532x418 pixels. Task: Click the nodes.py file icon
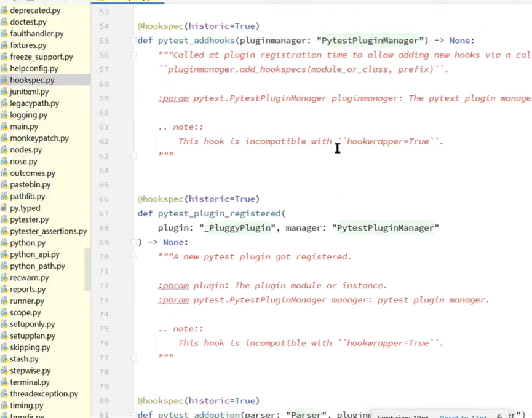pos(4,150)
